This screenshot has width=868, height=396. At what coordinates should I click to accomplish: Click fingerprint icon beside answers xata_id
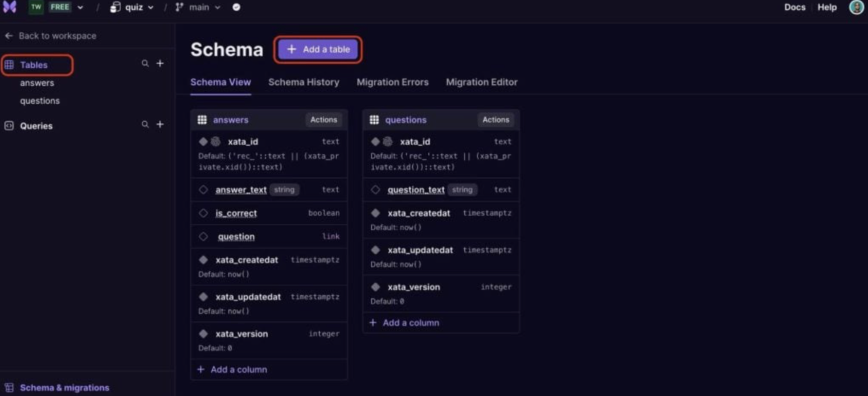pyautogui.click(x=215, y=142)
